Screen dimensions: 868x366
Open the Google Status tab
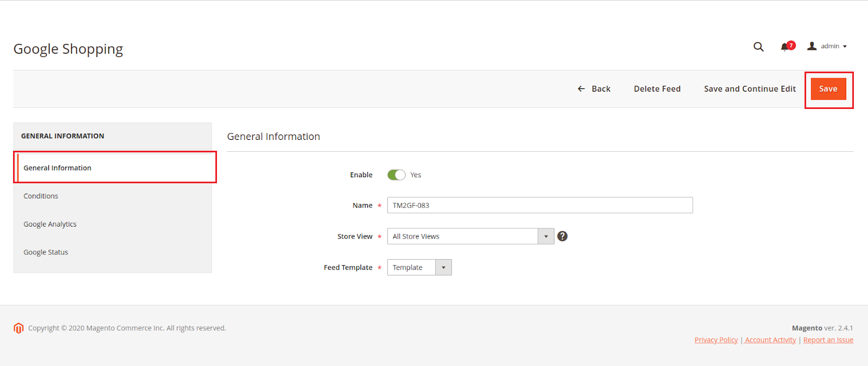[46, 253]
